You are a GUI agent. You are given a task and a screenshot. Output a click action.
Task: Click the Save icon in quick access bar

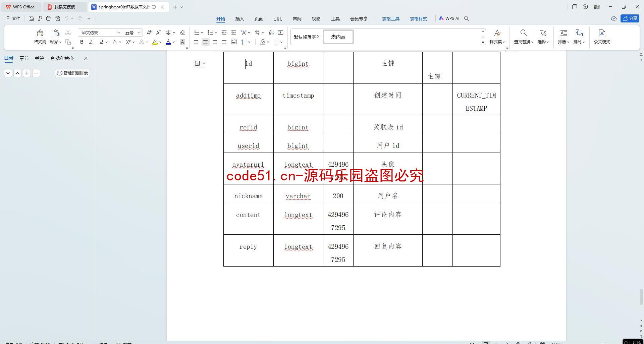click(31, 18)
